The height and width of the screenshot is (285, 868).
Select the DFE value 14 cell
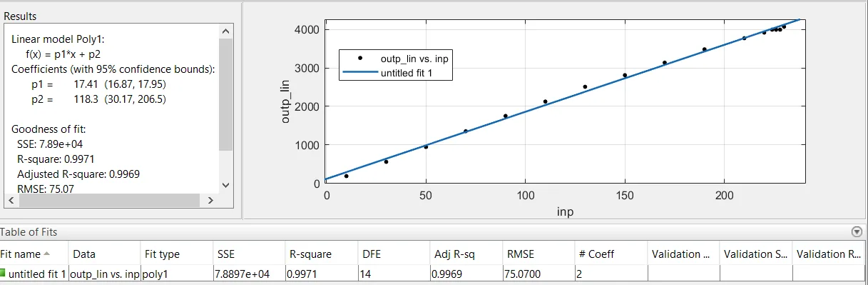pyautogui.click(x=394, y=274)
